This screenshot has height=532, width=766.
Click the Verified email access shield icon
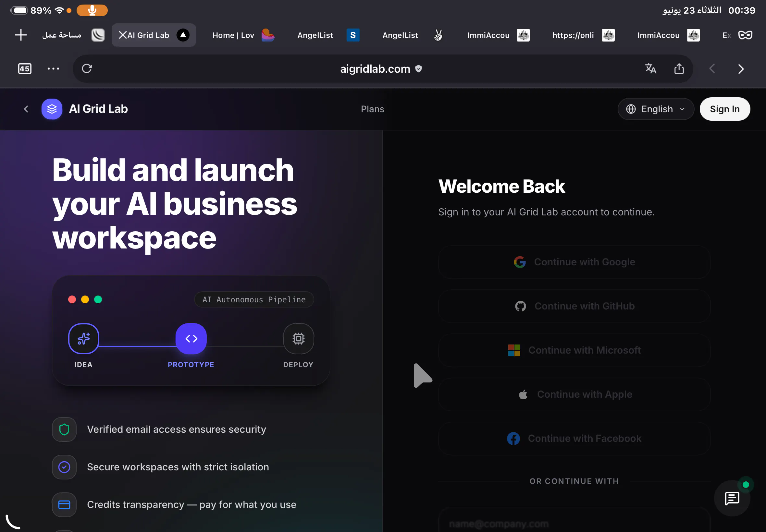click(64, 429)
